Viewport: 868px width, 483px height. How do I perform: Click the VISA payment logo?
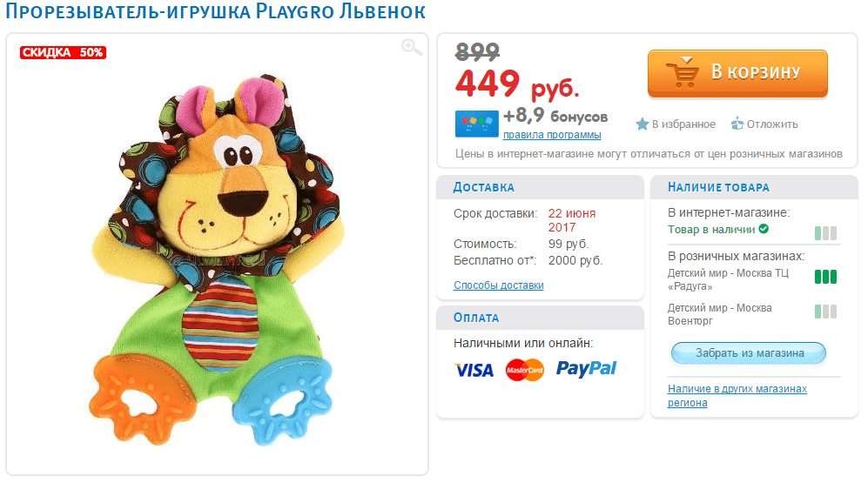474,370
